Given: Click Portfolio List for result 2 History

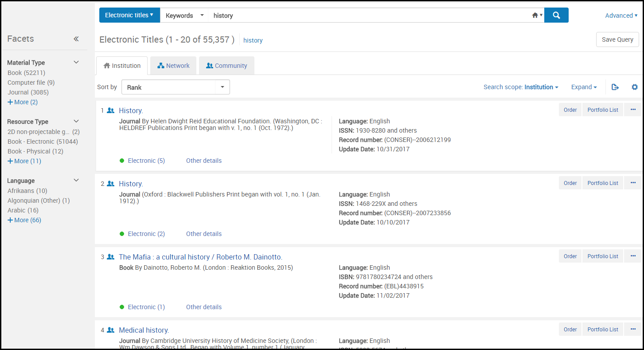Looking at the screenshot, I should [x=603, y=183].
